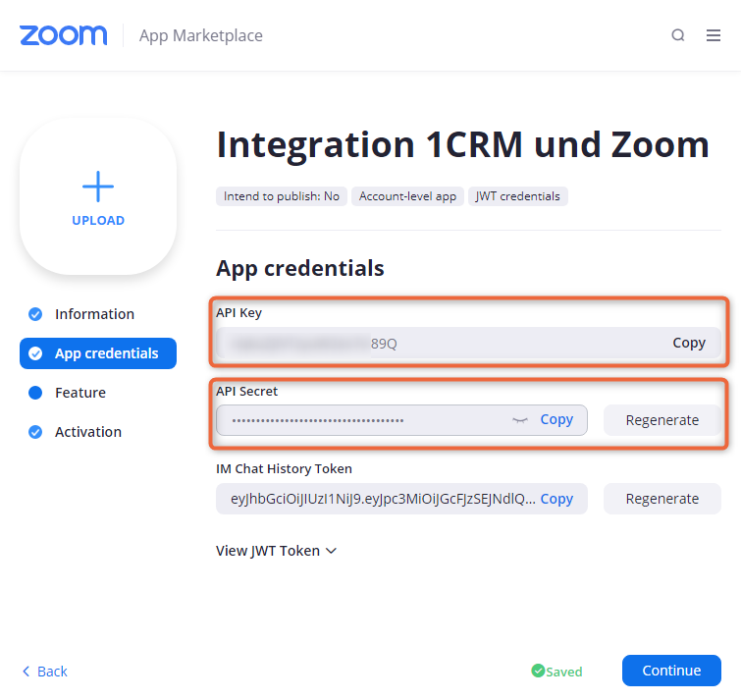This screenshot has height=700, width=741.
Task: Click the App Marketplace header text
Action: click(x=201, y=36)
